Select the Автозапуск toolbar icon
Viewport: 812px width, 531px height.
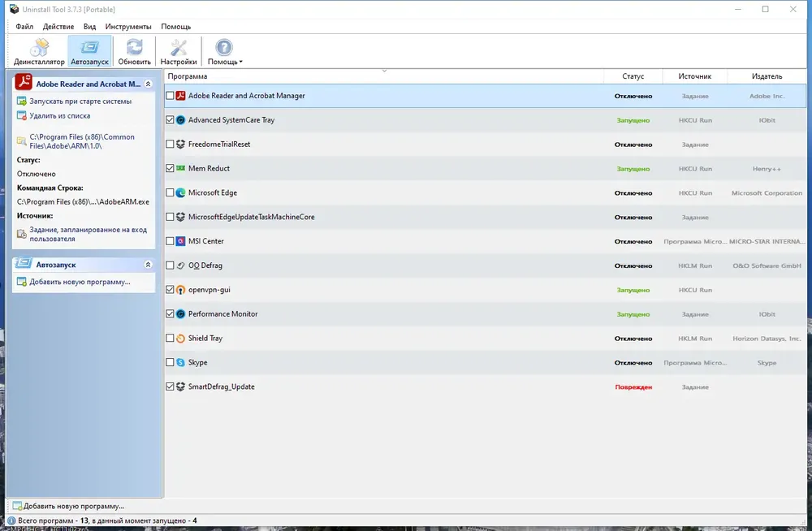(89, 51)
